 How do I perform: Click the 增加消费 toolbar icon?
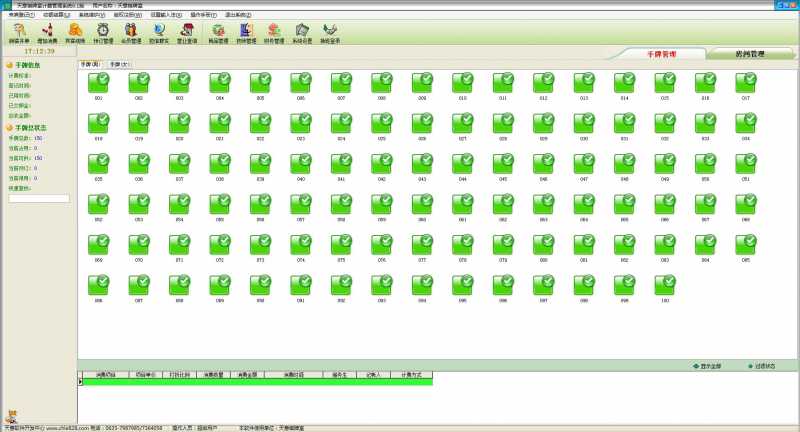point(47,33)
